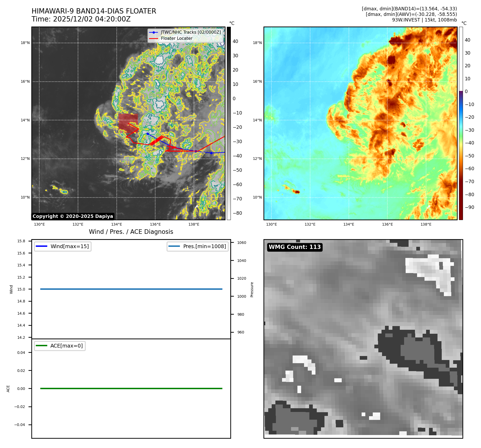Select the ACE[max=0] legend box
The width and height of the screenshot is (481, 448).
[x=60, y=346]
